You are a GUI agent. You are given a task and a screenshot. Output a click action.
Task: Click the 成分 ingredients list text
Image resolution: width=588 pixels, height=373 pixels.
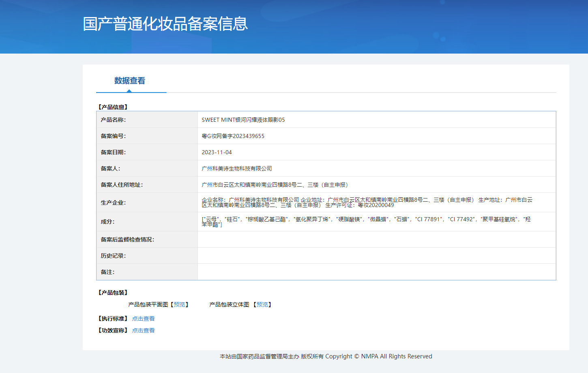pyautogui.click(x=366, y=221)
